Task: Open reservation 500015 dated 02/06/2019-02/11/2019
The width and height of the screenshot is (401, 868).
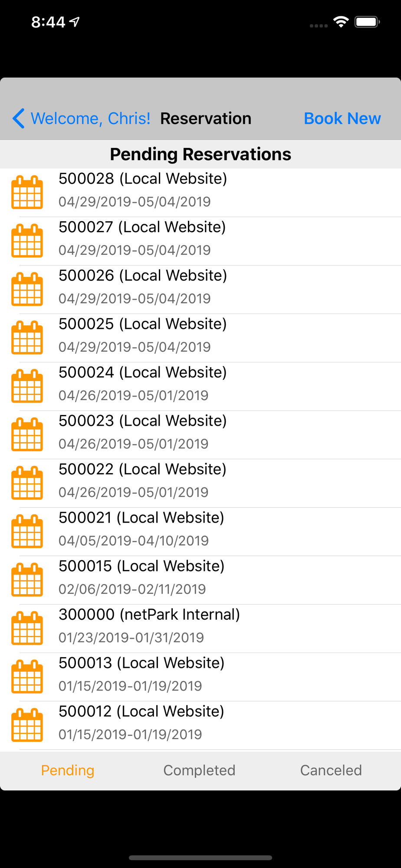Action: [200, 580]
